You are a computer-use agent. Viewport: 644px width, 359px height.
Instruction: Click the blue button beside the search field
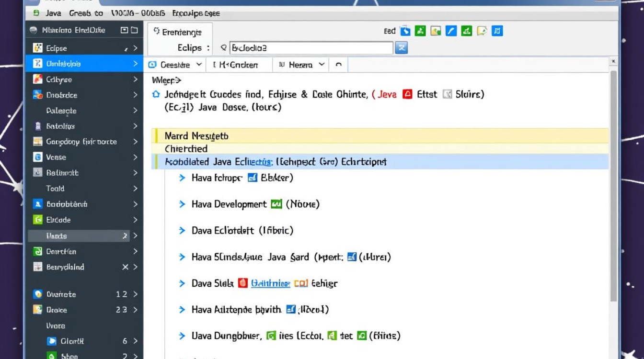pos(401,47)
